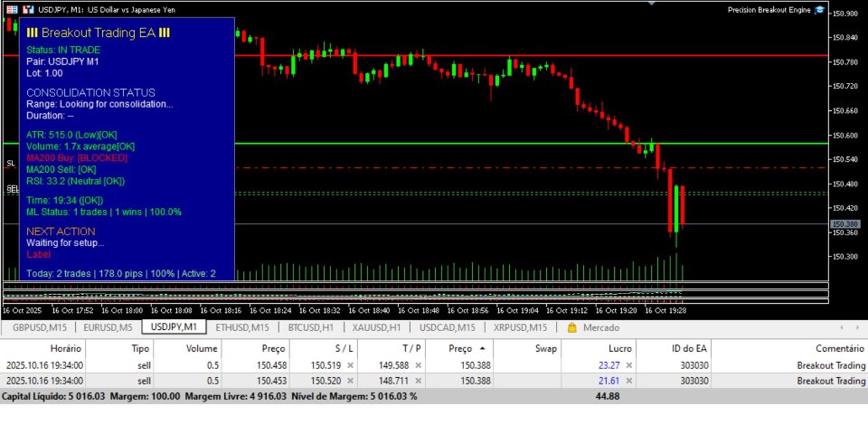
Task: Switch to the XAUUSD,H1 chart tab
Action: pos(376,327)
